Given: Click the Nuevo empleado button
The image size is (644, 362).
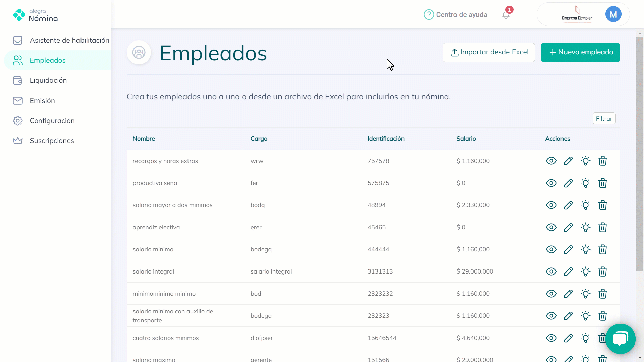Looking at the screenshot, I should point(580,52).
